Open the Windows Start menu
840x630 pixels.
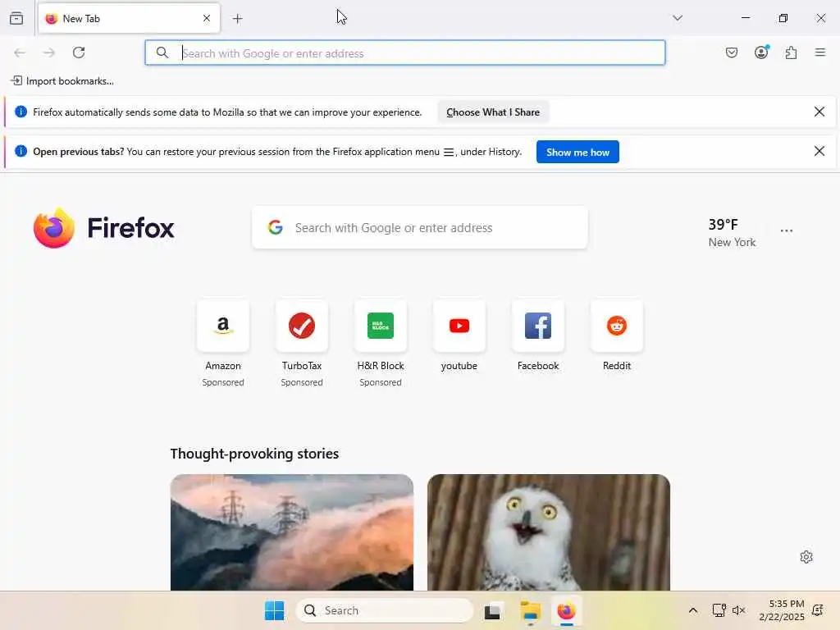click(275, 610)
